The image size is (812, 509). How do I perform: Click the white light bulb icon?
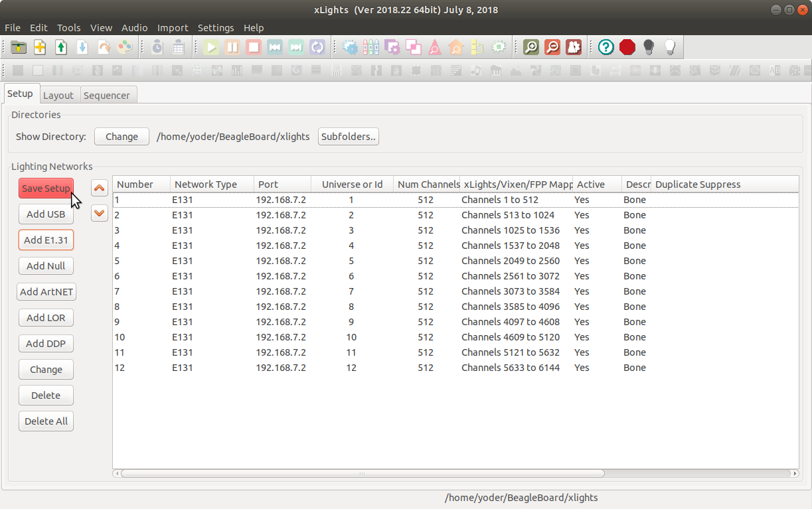point(670,47)
